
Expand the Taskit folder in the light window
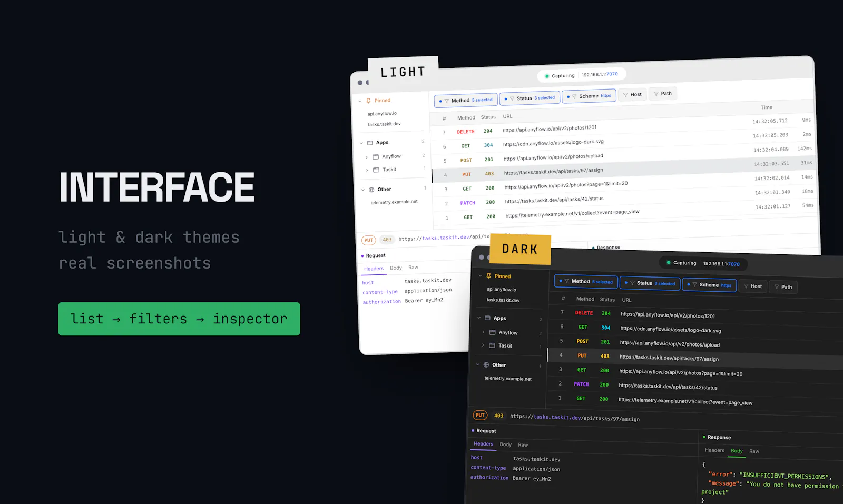point(367,170)
